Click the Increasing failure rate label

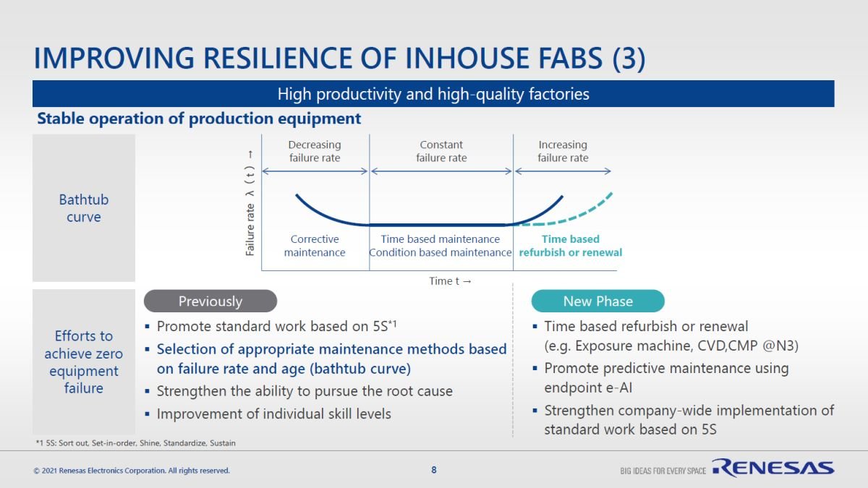[x=563, y=151]
